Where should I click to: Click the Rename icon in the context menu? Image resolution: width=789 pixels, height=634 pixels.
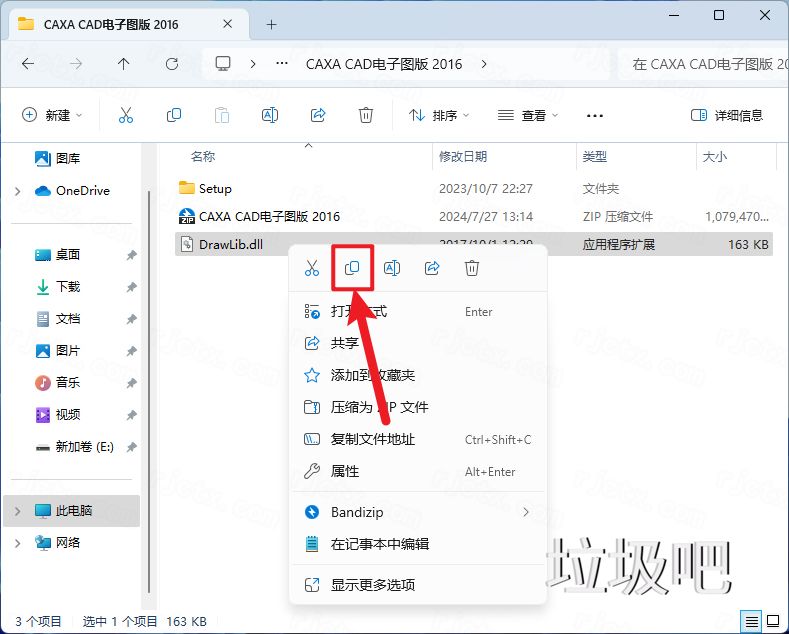pos(392,268)
